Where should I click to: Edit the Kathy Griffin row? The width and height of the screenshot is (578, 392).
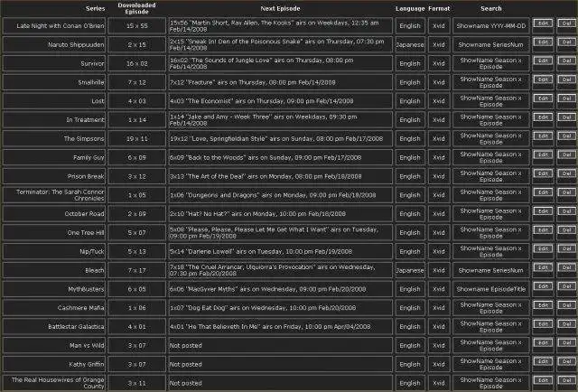tap(543, 361)
